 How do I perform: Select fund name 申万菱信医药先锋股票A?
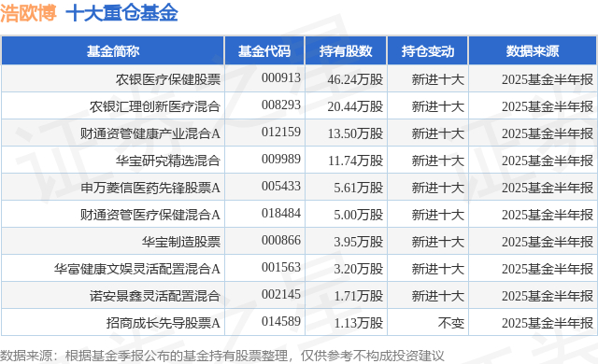(150, 188)
